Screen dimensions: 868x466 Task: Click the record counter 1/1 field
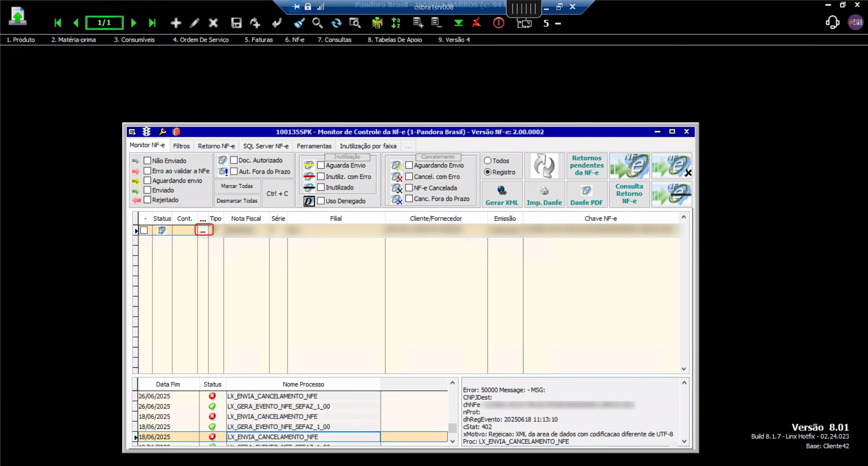(x=104, y=23)
